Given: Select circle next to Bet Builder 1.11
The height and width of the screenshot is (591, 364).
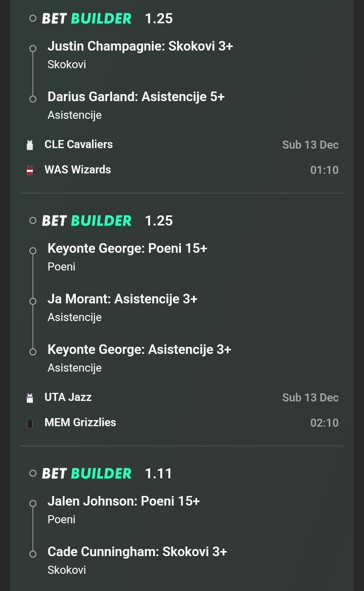Looking at the screenshot, I should tap(33, 474).
